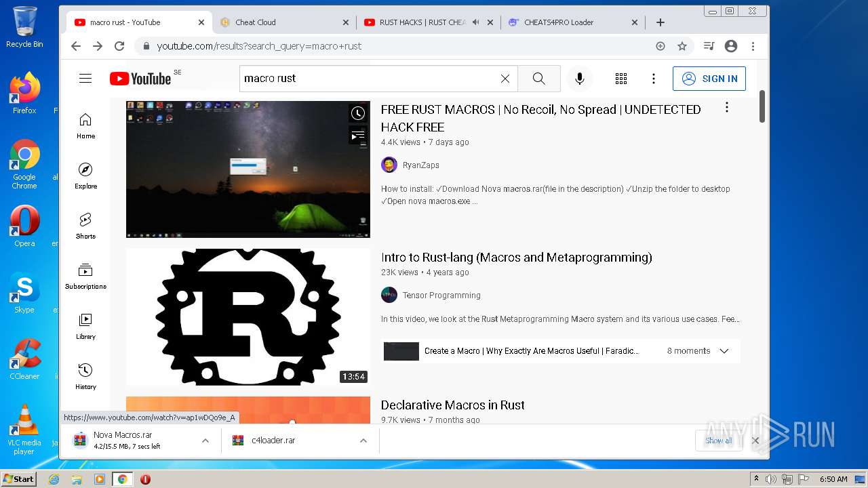
Task: Reload the current page
Action: coord(119,46)
